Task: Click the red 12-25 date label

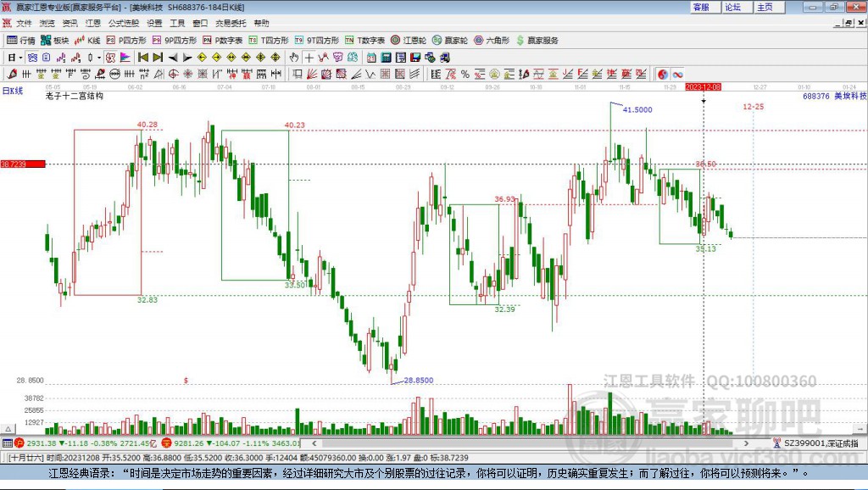Action: click(x=754, y=106)
